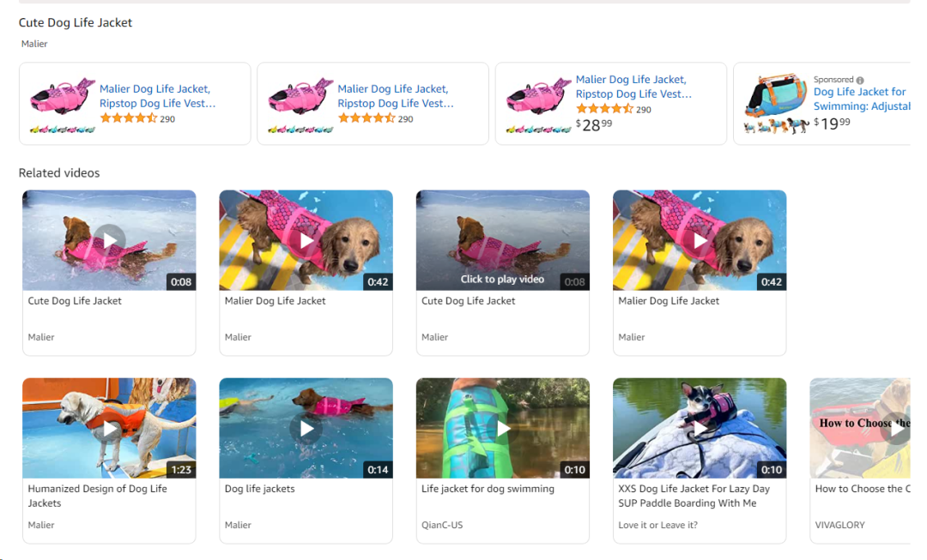This screenshot has height=560, width=927.
Task: Click the 'Sponsored' label
Action: pyautogui.click(x=833, y=80)
